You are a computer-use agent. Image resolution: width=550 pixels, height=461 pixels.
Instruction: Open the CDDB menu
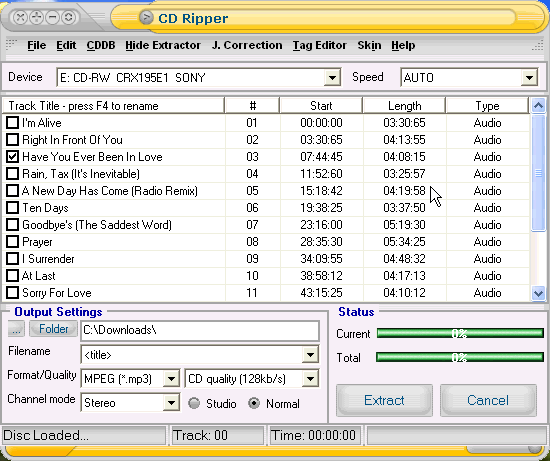101,45
